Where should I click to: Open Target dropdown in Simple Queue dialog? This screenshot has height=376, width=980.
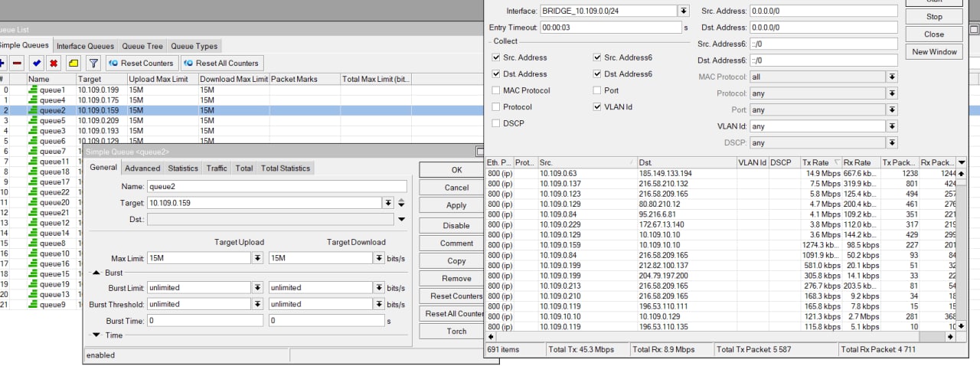388,203
